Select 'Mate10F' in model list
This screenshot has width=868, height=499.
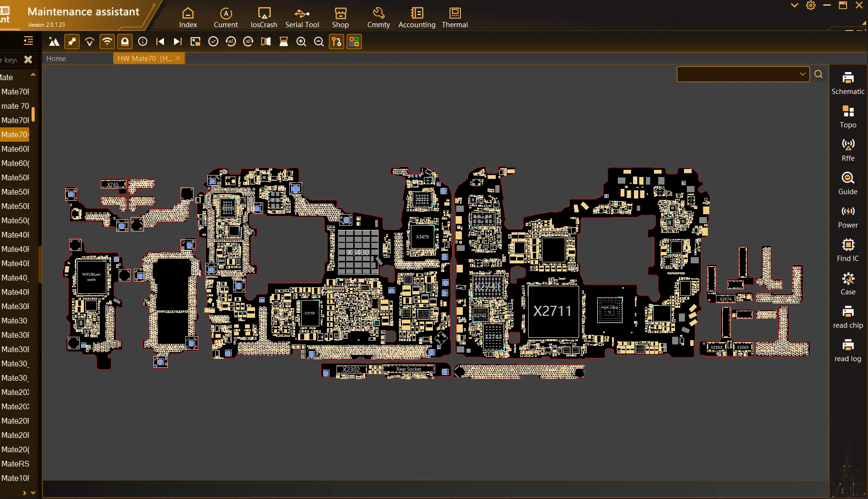[x=15, y=478]
